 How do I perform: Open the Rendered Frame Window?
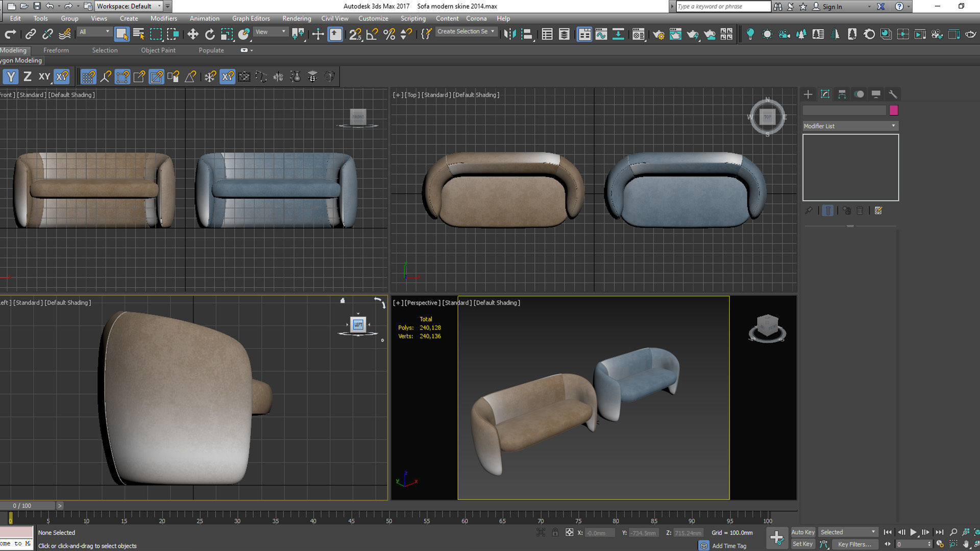pos(675,34)
